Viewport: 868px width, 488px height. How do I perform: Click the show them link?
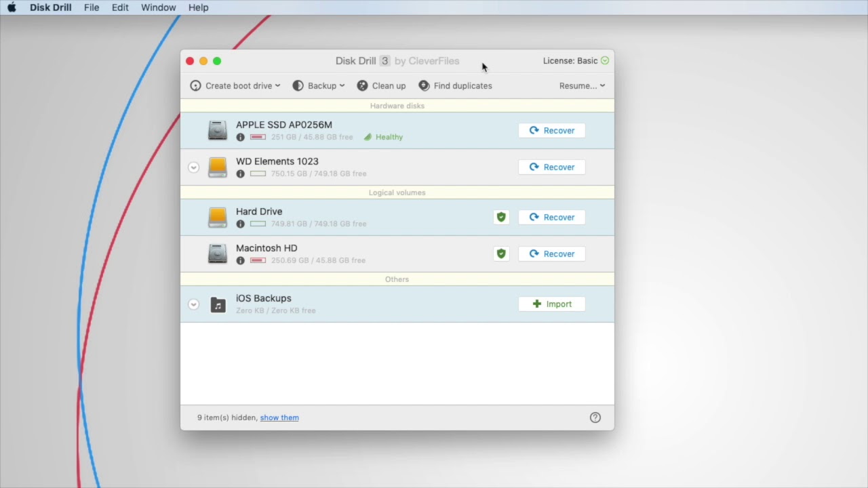point(279,418)
